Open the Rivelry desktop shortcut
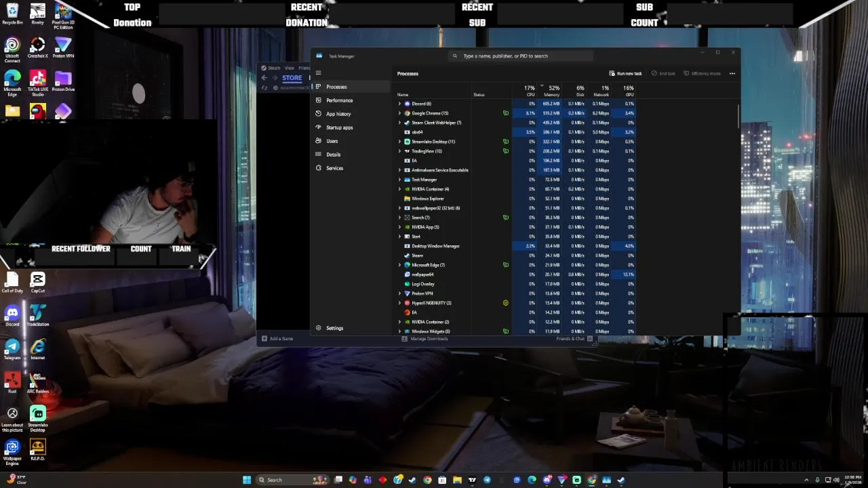The height and width of the screenshot is (488, 868). coord(37,14)
